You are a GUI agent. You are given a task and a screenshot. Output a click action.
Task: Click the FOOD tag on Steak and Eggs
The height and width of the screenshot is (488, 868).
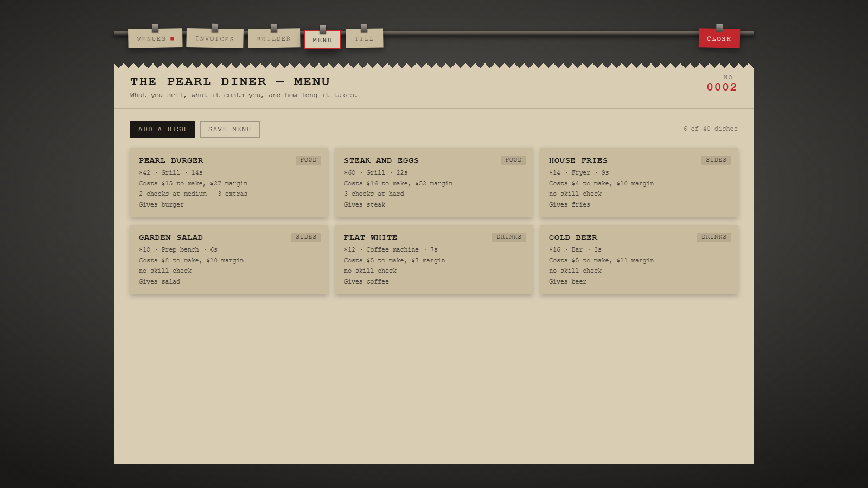[x=513, y=160]
